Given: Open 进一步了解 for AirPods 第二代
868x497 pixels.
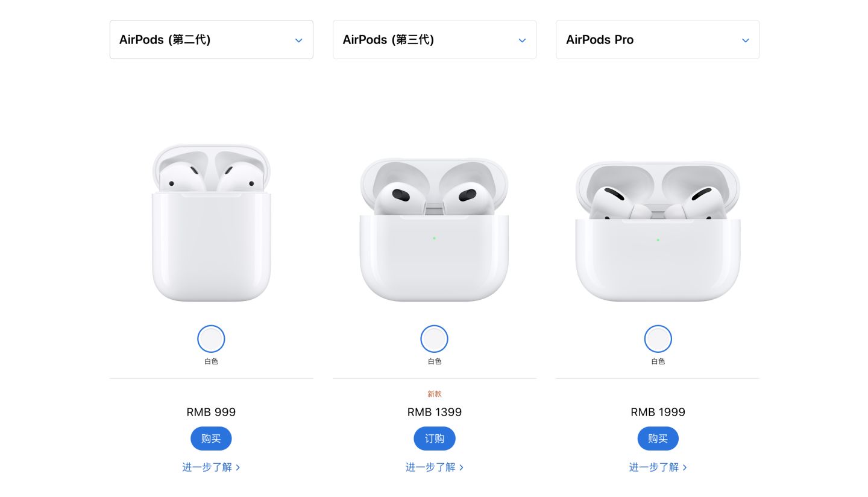Looking at the screenshot, I should point(207,467).
